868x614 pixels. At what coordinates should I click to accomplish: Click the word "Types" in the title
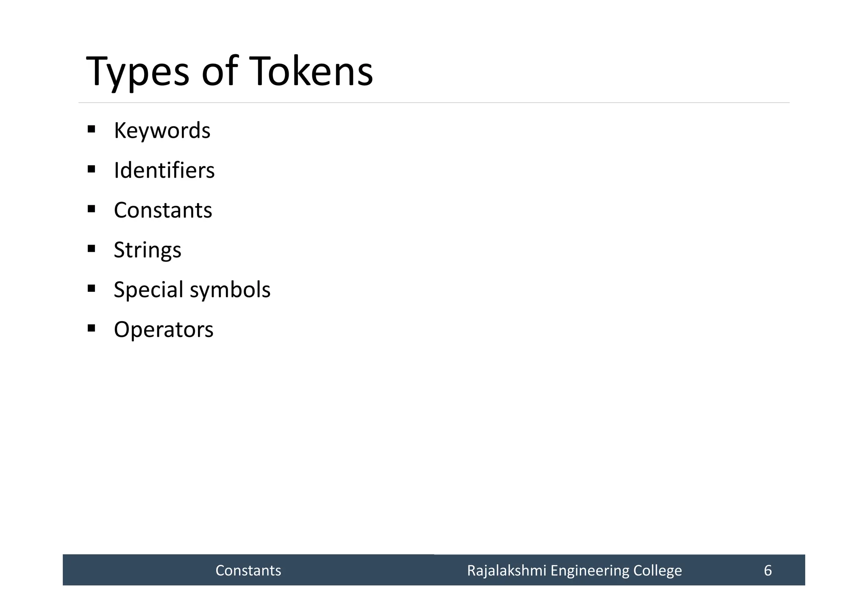coord(138,71)
